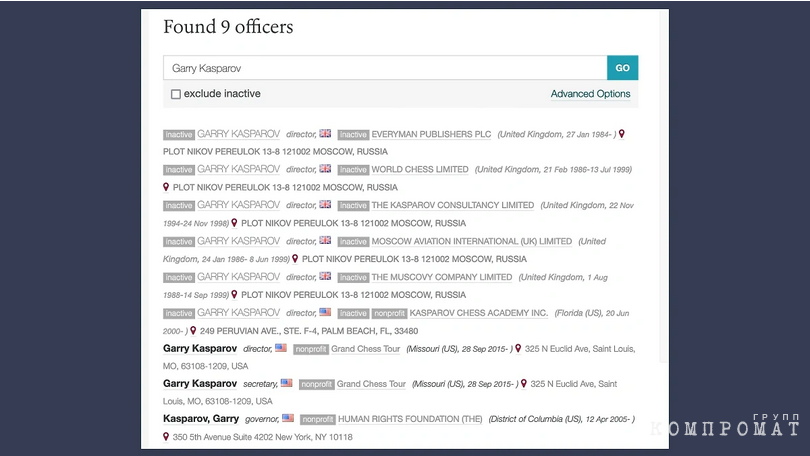Click US flag in secretary row

pyautogui.click(x=287, y=383)
